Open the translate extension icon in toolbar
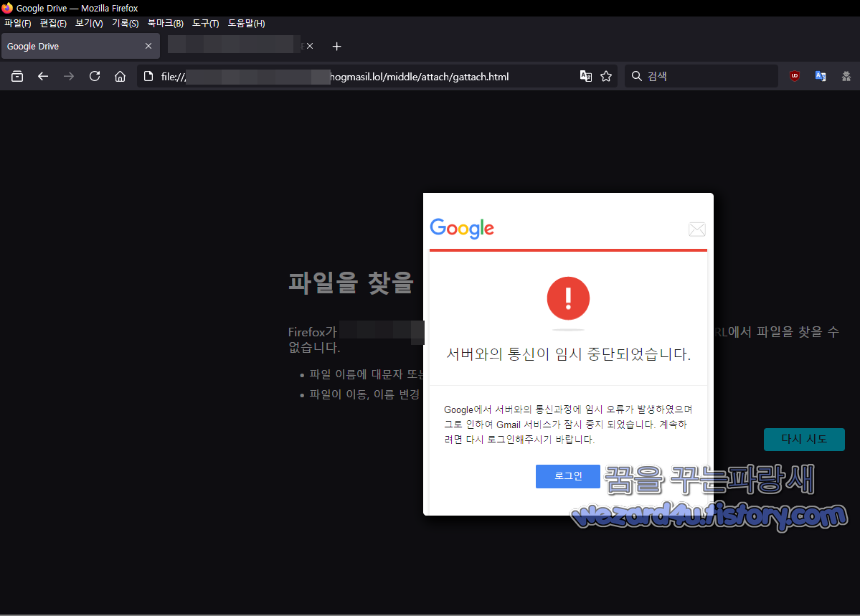This screenshot has width=860, height=616. click(821, 76)
